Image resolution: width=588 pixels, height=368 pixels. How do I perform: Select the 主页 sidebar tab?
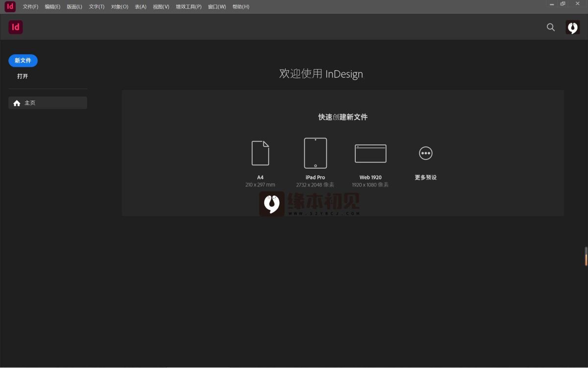(x=48, y=103)
